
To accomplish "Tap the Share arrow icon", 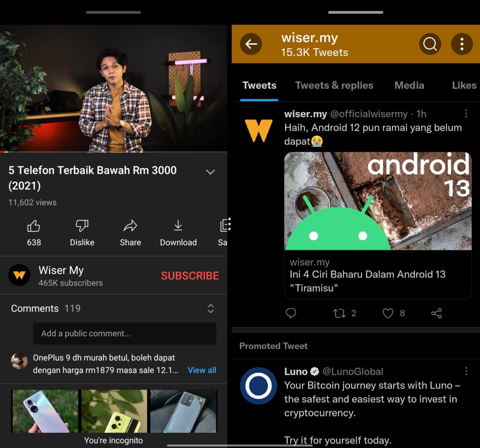I will coord(130,226).
